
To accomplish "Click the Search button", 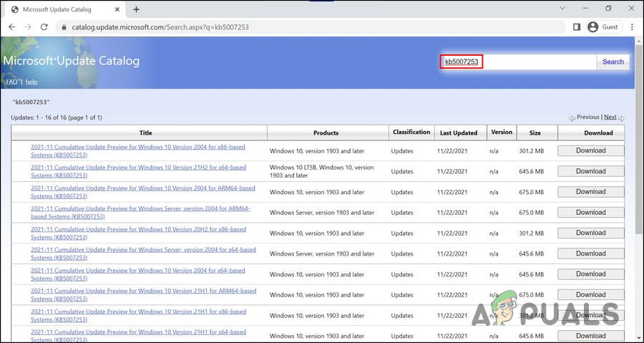I will [613, 62].
